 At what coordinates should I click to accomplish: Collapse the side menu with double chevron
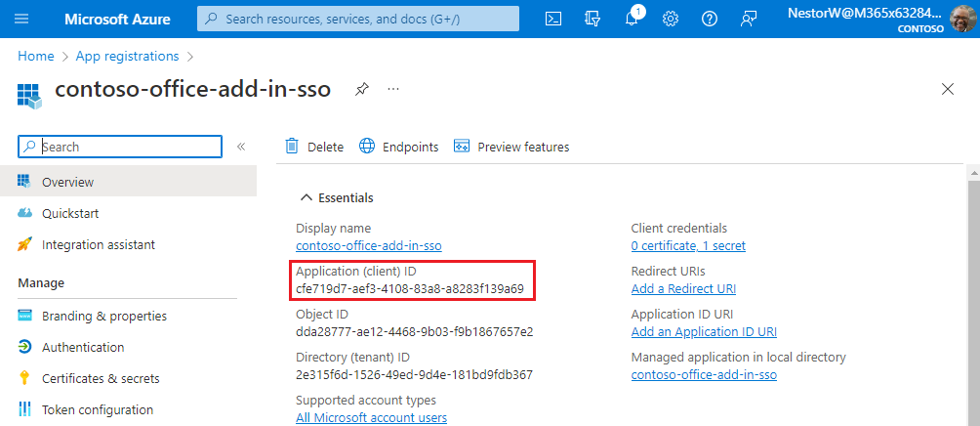coord(241,147)
